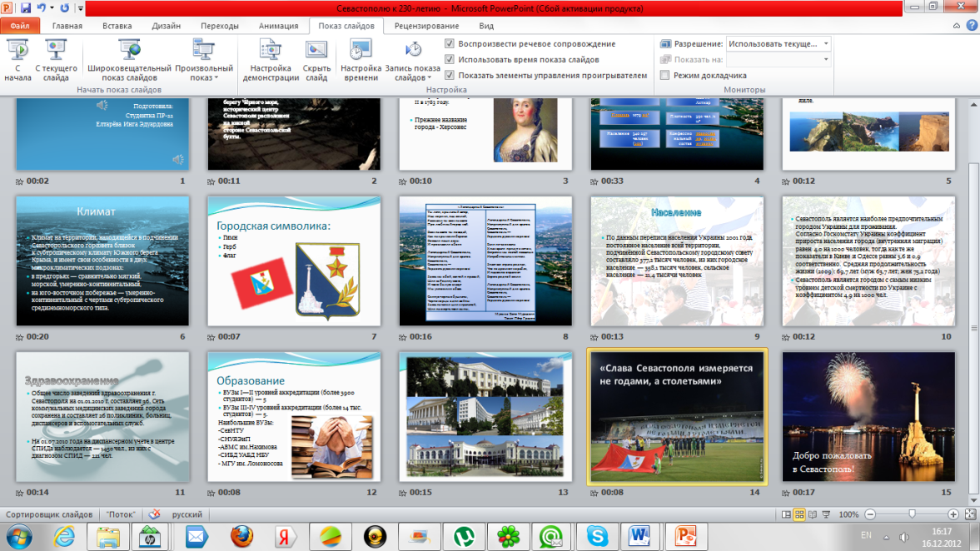Start Slide Show icon in status bar
The width and height of the screenshot is (980, 551).
tap(826, 514)
